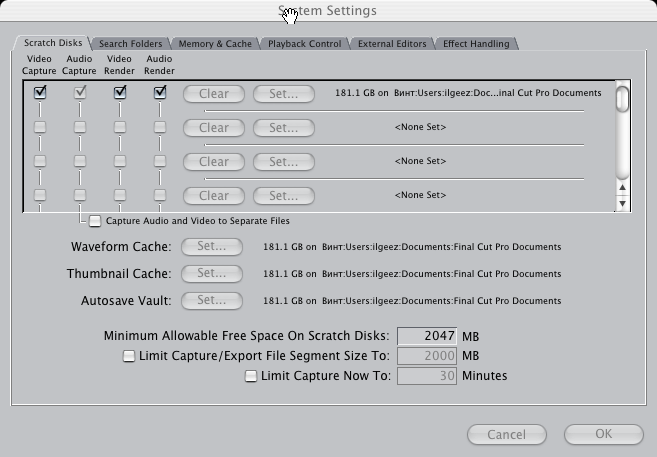Show the Effect Handling tab

point(476,44)
